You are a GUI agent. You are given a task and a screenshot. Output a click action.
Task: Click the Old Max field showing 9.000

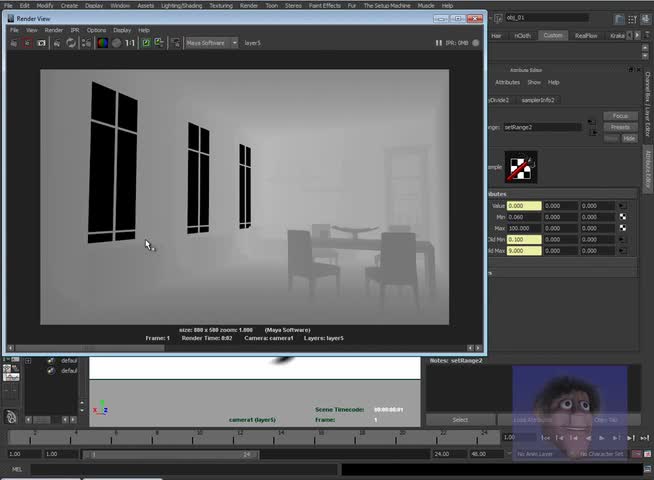524,251
